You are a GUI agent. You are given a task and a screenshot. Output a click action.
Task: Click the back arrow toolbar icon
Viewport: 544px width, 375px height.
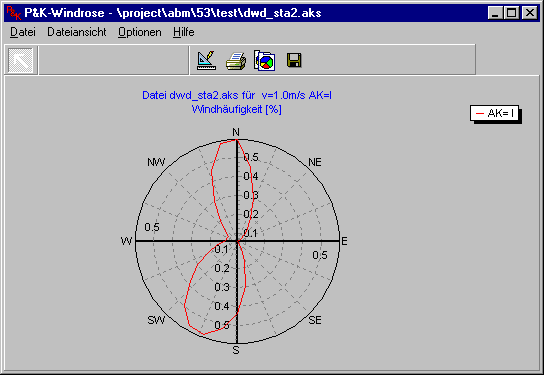pyautogui.click(x=21, y=61)
